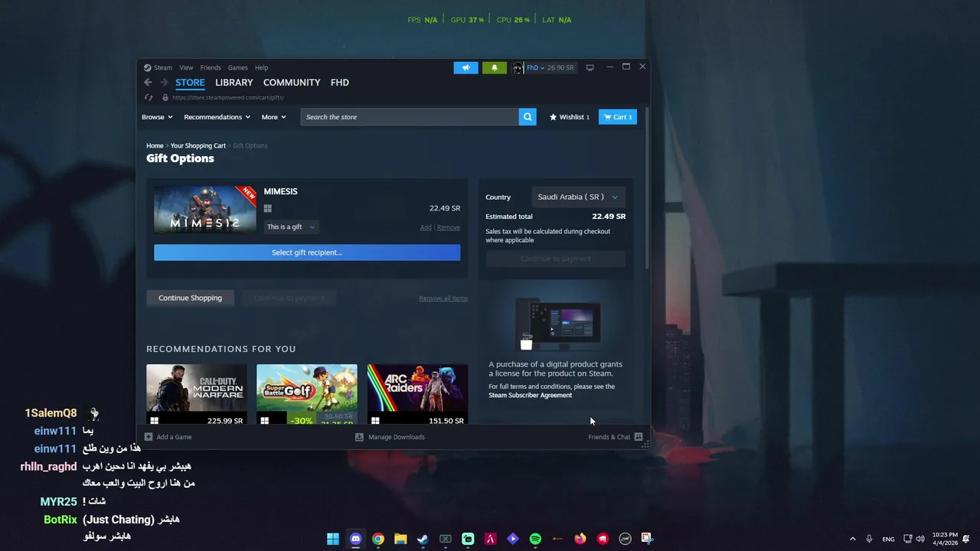The height and width of the screenshot is (551, 980).
Task: Launch Google Chrome from the taskbar
Action: (x=378, y=539)
